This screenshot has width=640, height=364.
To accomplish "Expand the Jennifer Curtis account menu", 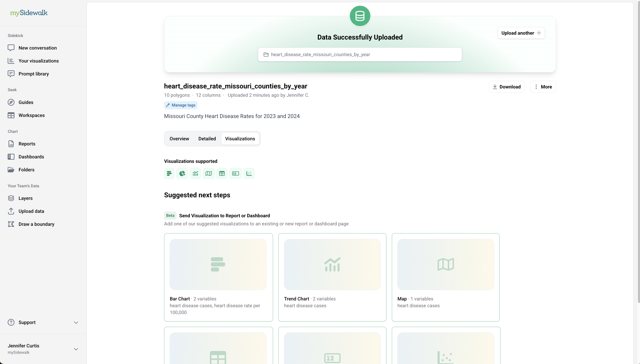I will (x=76, y=349).
